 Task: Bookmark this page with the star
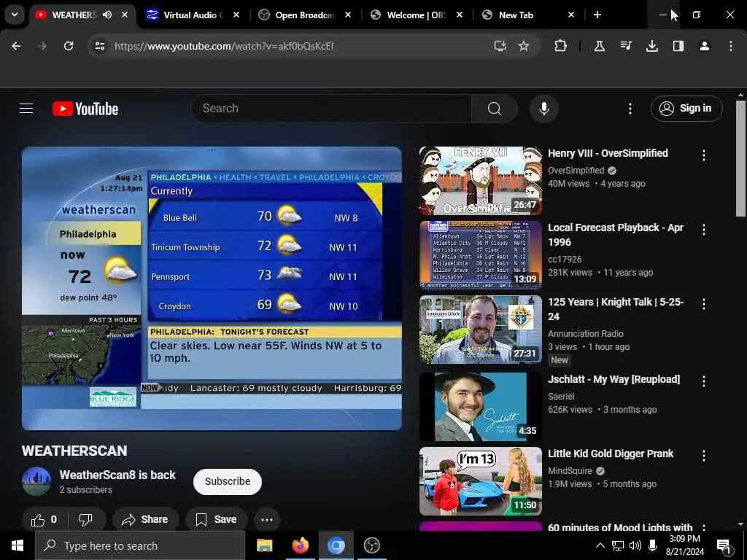click(x=524, y=46)
